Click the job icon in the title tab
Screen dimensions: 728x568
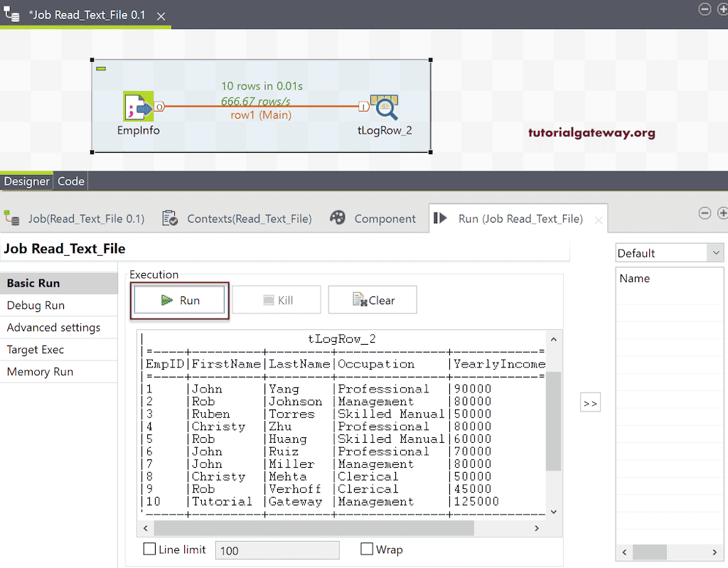10,14
